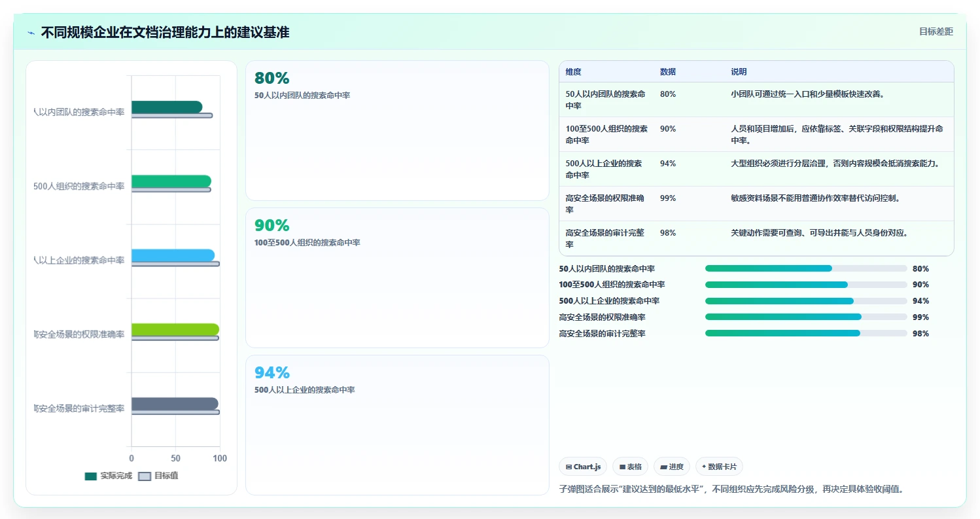
Task: Click the 80% data card value
Action: point(271,78)
